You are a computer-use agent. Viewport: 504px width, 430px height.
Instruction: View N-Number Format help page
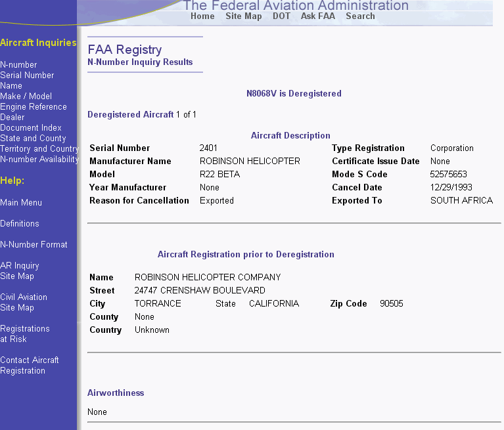pos(34,245)
